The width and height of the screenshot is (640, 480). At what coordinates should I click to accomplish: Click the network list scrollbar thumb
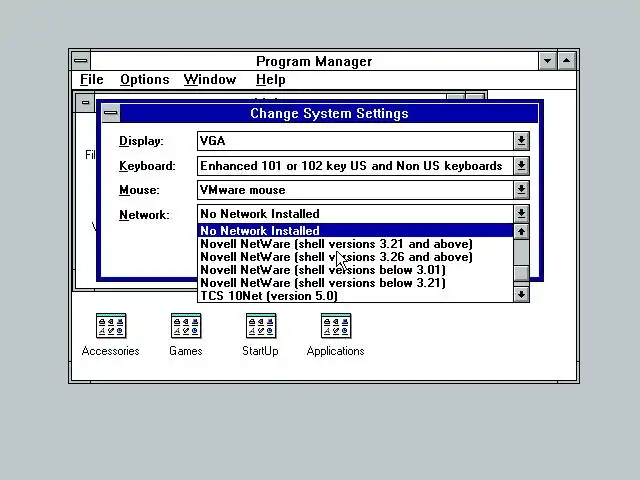click(521, 273)
